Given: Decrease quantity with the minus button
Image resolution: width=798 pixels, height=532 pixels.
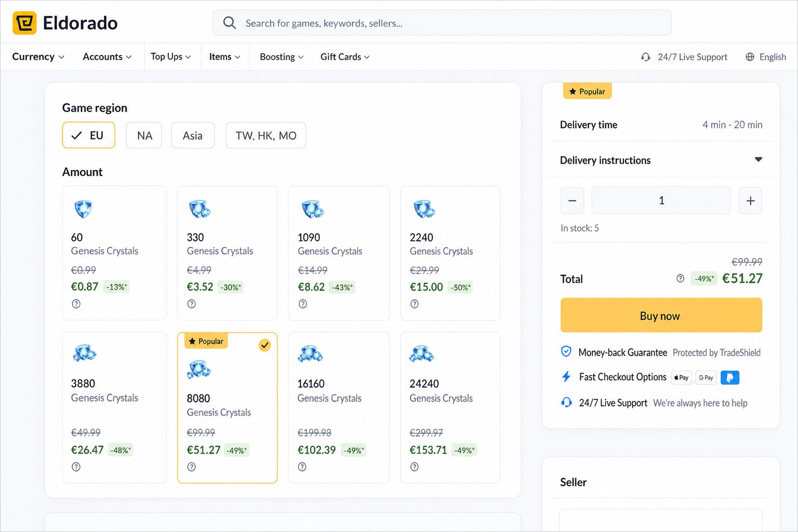Looking at the screenshot, I should click(572, 201).
